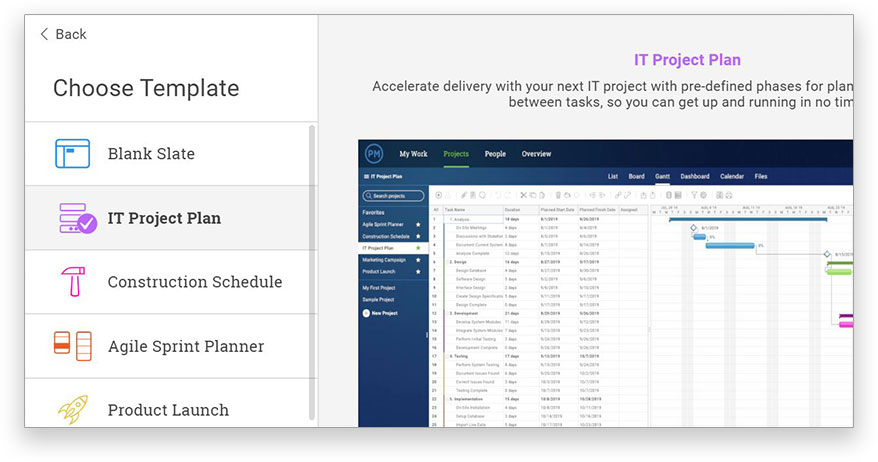Switch to Calendar view in the preview
The image size is (878, 462).
point(732,176)
